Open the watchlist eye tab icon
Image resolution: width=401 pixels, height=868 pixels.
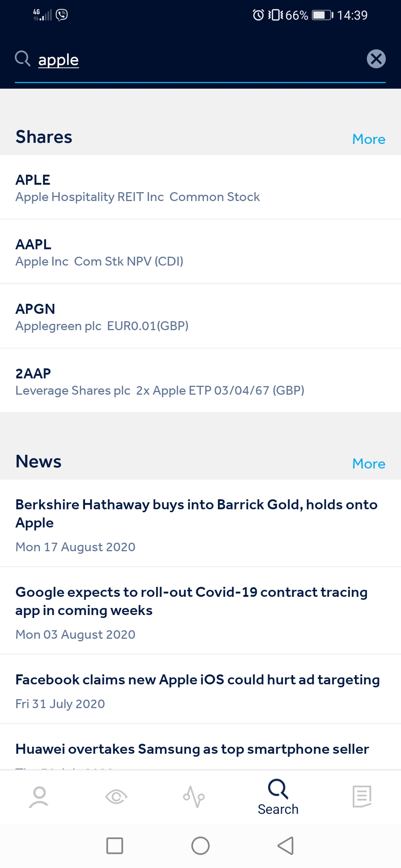tap(116, 797)
